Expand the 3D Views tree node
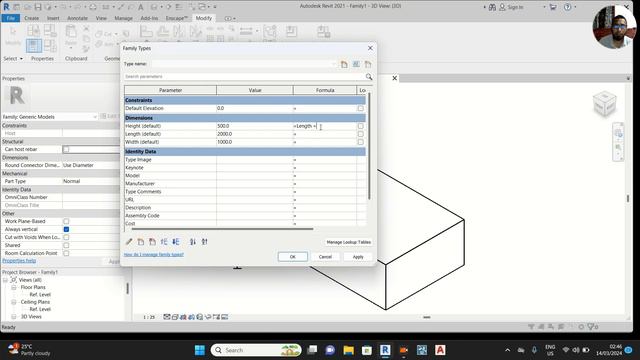Screen dimensions: 640x360 pos(13,317)
